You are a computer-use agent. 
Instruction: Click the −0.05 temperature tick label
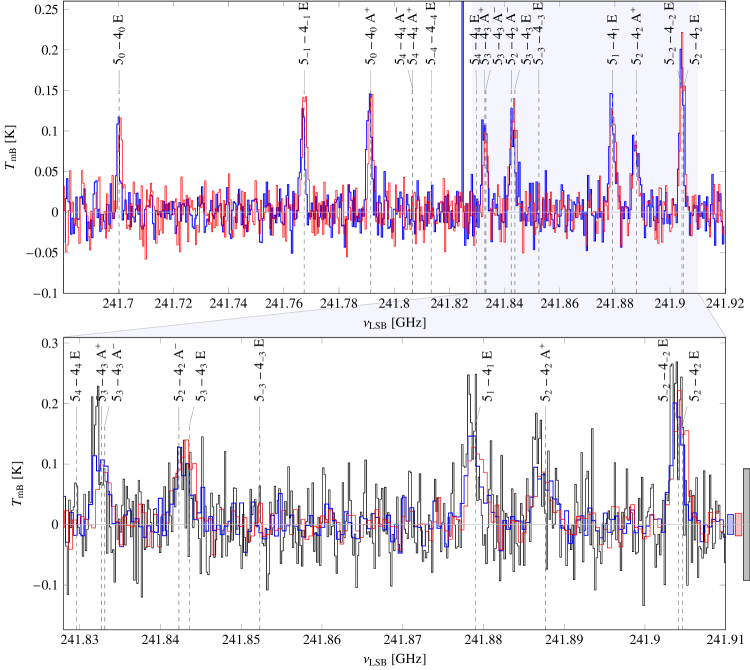(x=43, y=253)
